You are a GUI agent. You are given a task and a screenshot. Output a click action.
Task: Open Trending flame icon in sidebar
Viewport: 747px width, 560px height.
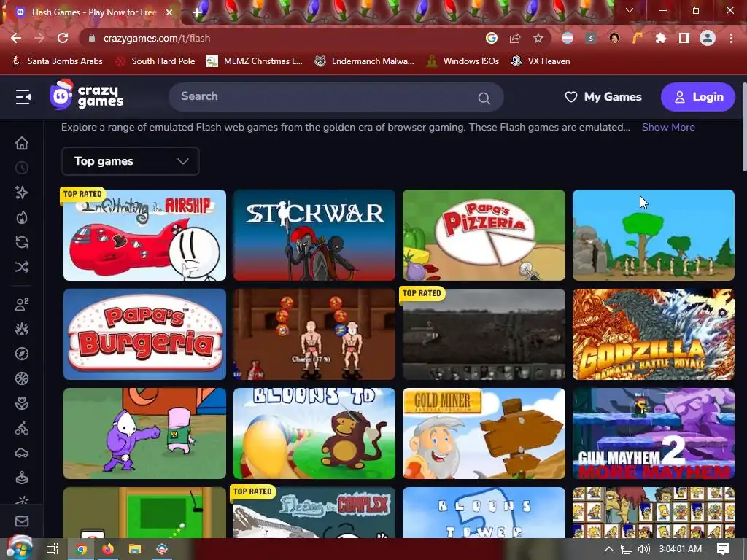[x=22, y=217]
